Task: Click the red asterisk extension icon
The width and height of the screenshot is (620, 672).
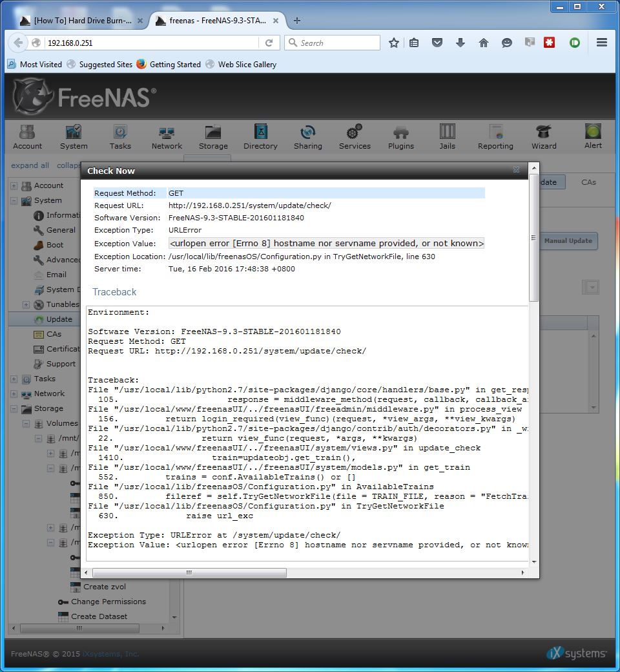Action: (x=550, y=43)
